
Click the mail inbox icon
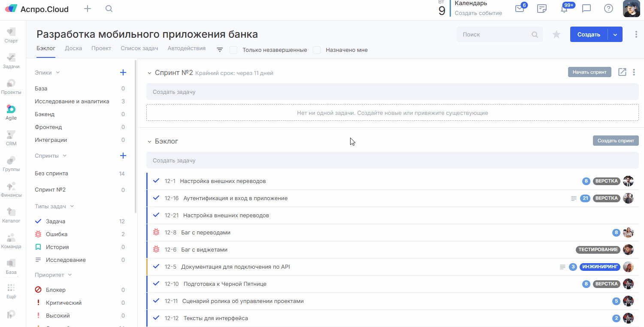(x=520, y=9)
